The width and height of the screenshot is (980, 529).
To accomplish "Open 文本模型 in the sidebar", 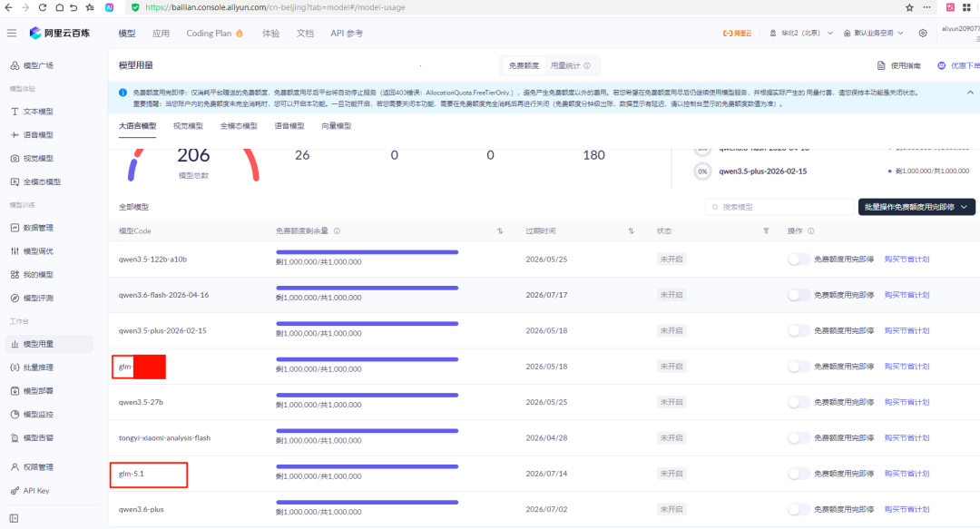I will (x=33, y=112).
